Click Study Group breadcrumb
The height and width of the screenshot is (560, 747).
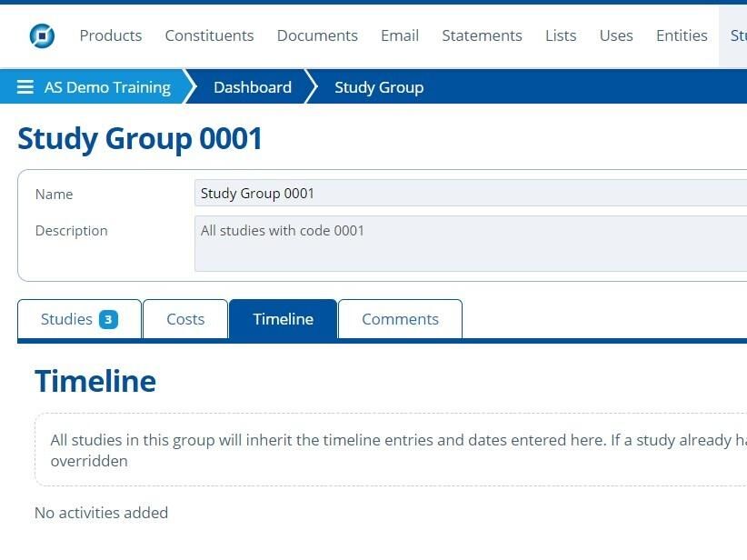379,87
